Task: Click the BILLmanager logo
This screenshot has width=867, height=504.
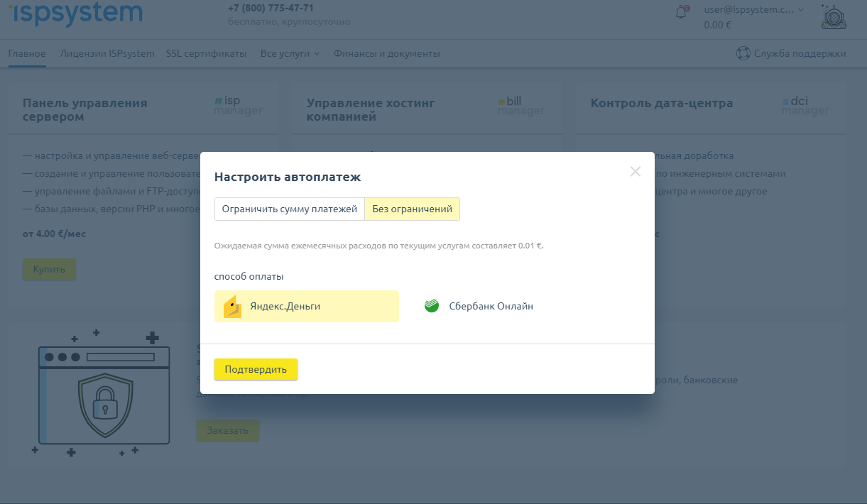Action: click(x=521, y=106)
